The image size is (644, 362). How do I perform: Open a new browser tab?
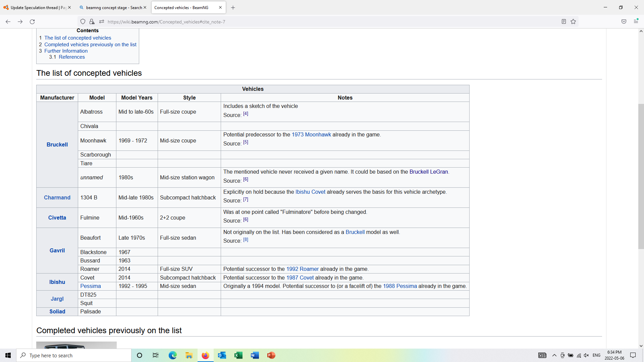tap(233, 8)
